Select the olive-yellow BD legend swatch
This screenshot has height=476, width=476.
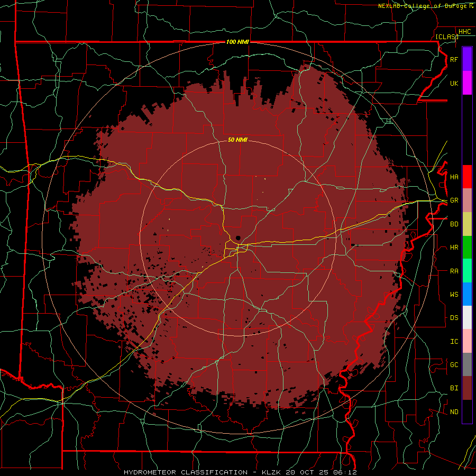467,224
